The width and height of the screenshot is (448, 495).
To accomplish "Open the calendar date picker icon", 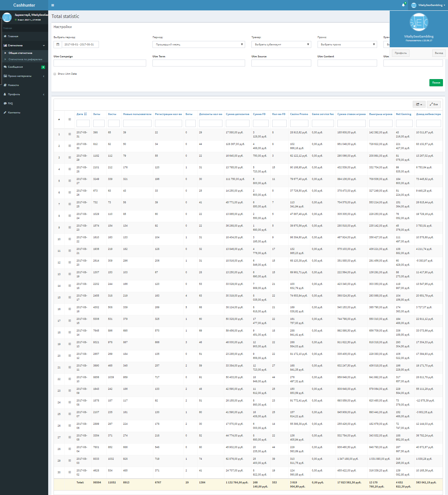I will coord(58,44).
